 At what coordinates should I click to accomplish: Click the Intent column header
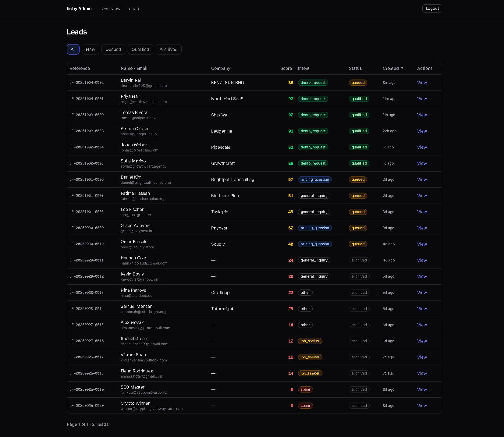[x=303, y=68]
